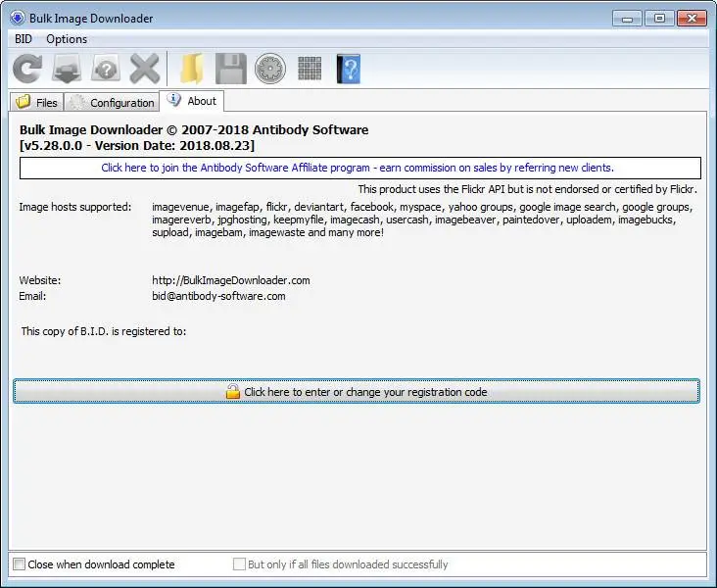Click the 'This copy of B.I.D. is registered to:' text

click(104, 331)
